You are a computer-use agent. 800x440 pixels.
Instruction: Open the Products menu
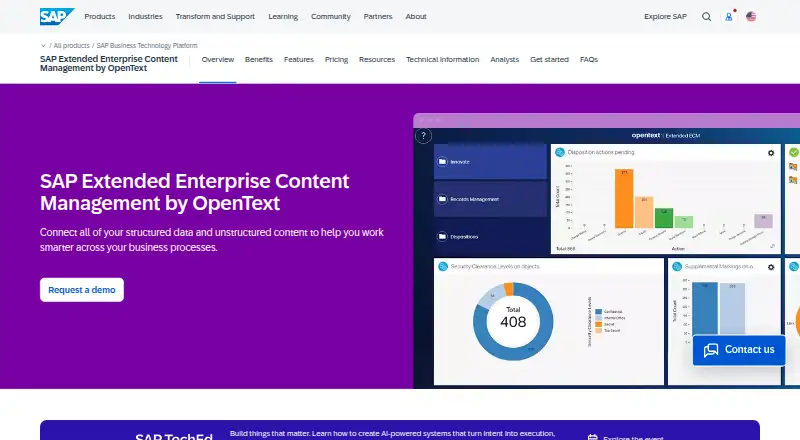[x=99, y=16]
